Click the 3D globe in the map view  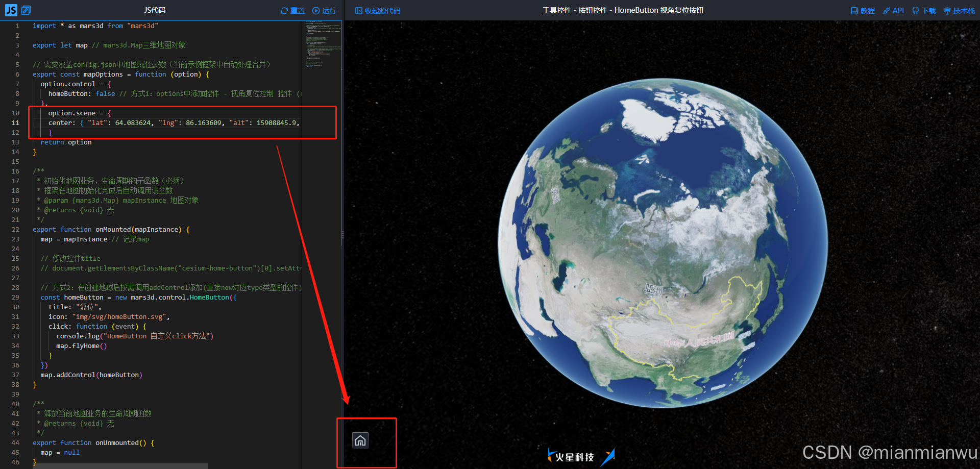pos(663,242)
